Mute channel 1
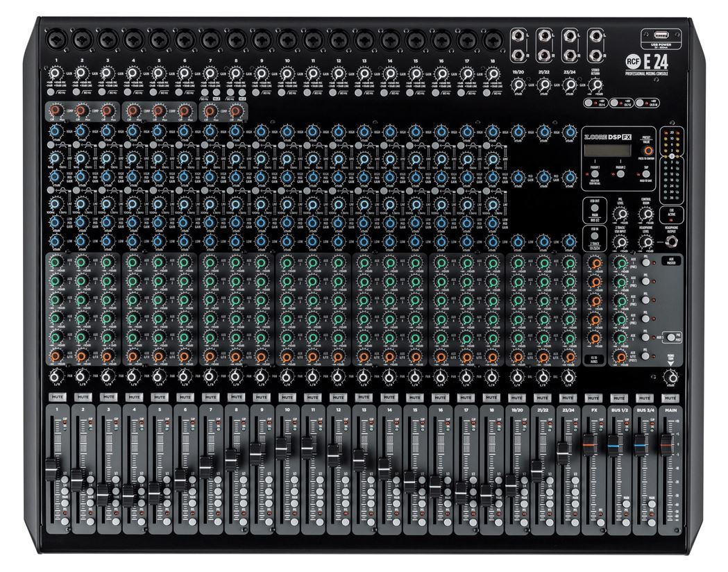The height and width of the screenshot is (572, 728). point(58,398)
